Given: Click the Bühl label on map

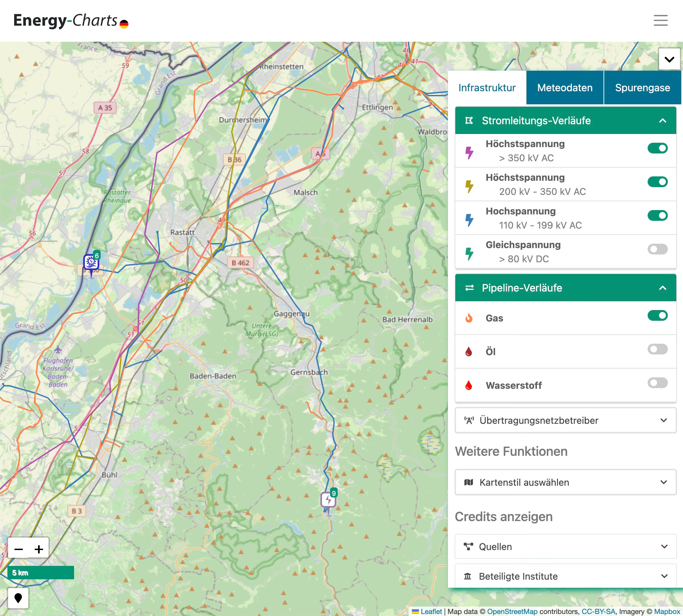Looking at the screenshot, I should [x=109, y=475].
